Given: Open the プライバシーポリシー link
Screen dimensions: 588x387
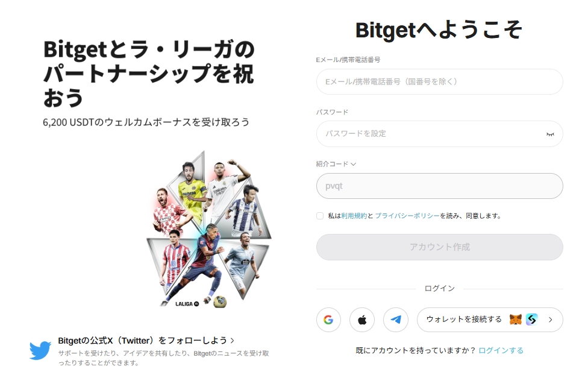Looking at the screenshot, I should 407,215.
